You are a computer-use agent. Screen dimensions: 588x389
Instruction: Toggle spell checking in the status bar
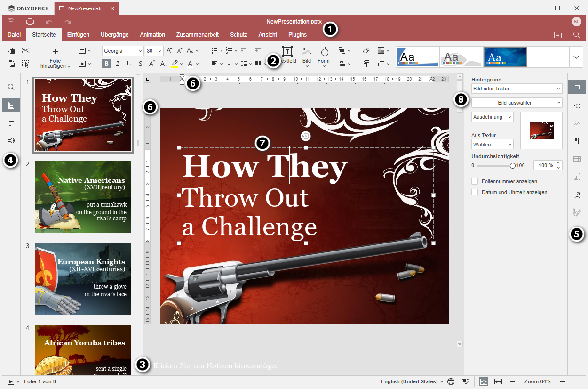click(465, 381)
